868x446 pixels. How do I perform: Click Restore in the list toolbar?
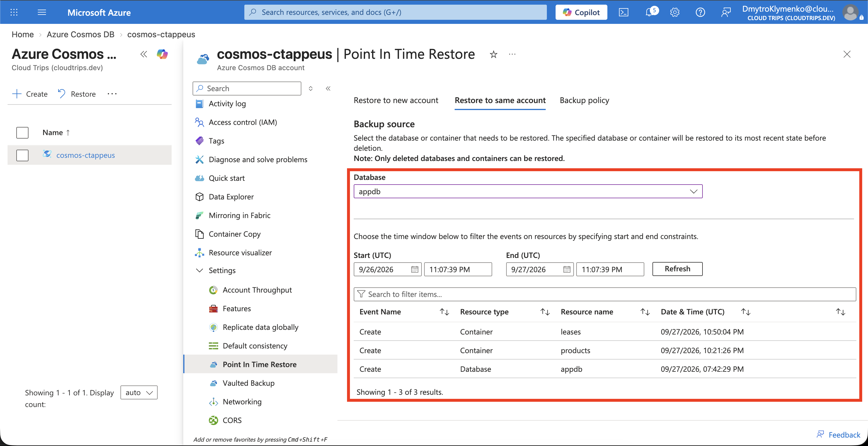coord(77,94)
